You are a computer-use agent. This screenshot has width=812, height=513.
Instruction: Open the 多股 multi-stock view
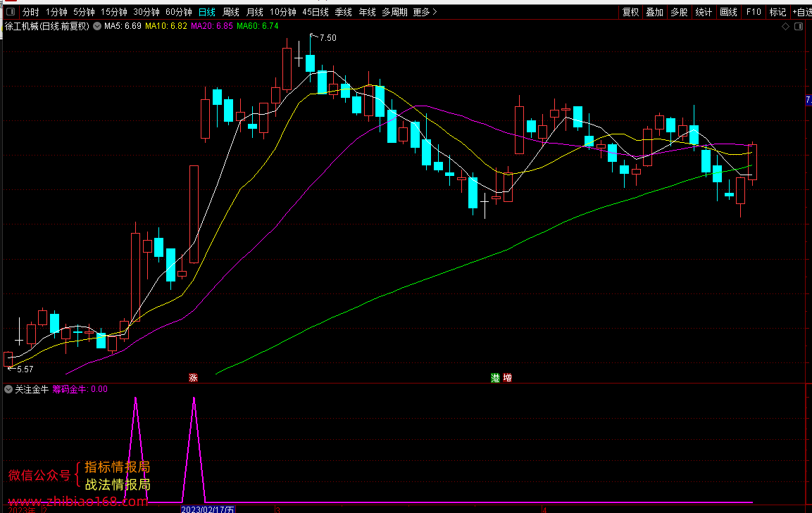[x=679, y=12]
